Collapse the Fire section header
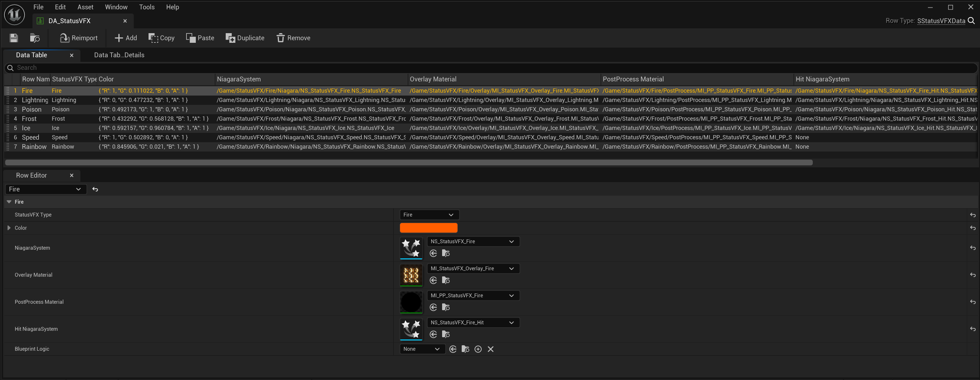 coord(9,202)
